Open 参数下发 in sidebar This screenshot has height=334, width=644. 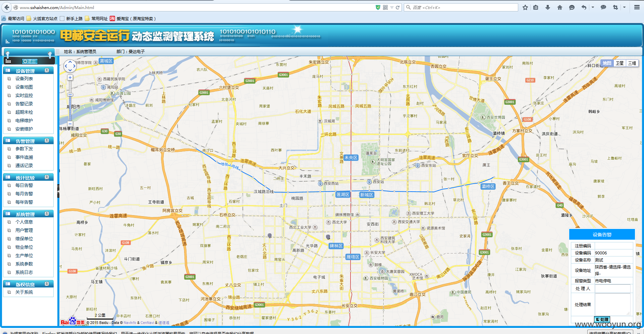pos(24,149)
